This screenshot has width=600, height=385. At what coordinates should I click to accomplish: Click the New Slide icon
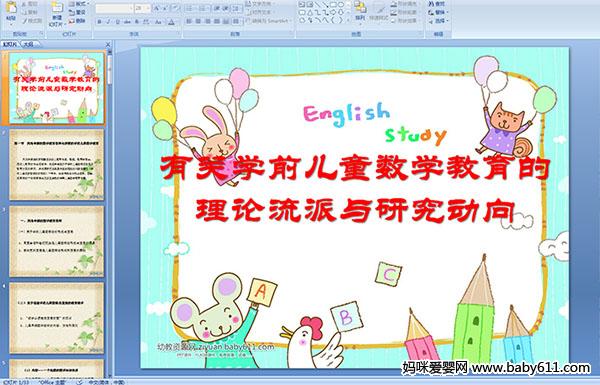pos(57,8)
